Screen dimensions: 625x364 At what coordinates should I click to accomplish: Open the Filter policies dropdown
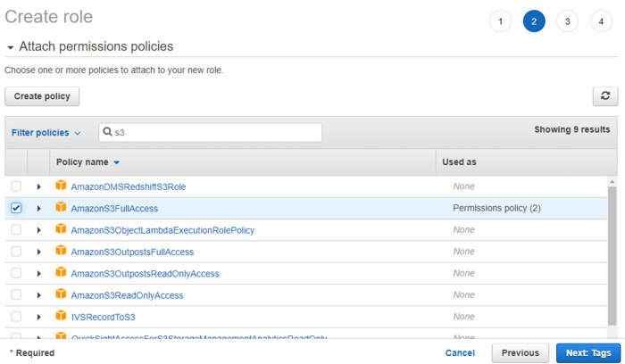click(46, 133)
